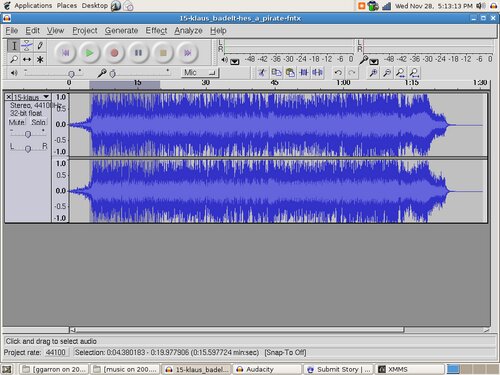Click the horizontal scrollbar thumb
500x375 pixels.
click(x=240, y=330)
